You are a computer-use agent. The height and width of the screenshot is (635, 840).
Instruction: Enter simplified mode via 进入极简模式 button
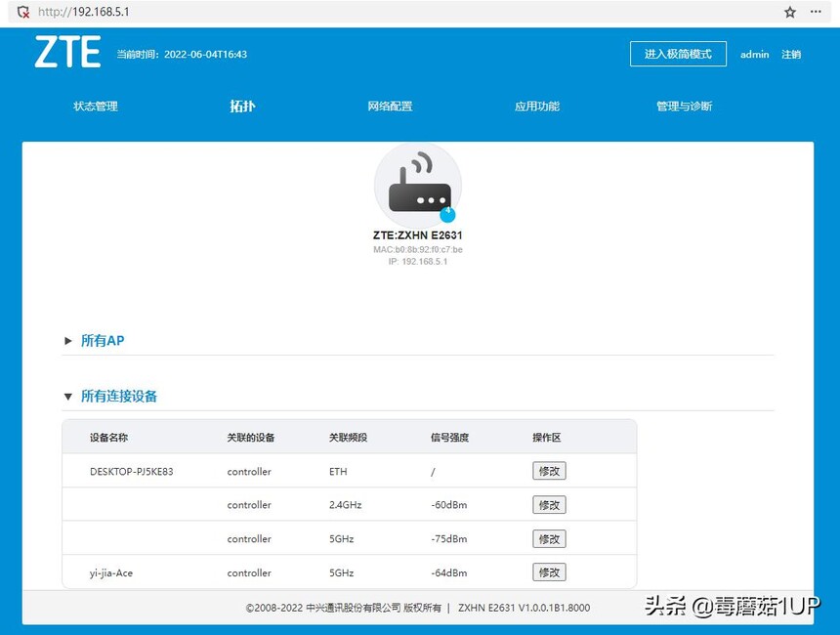pos(678,54)
